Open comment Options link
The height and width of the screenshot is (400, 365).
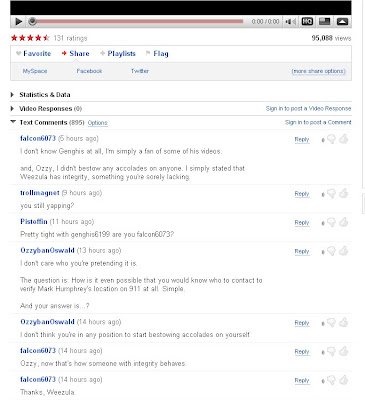pyautogui.click(x=97, y=123)
